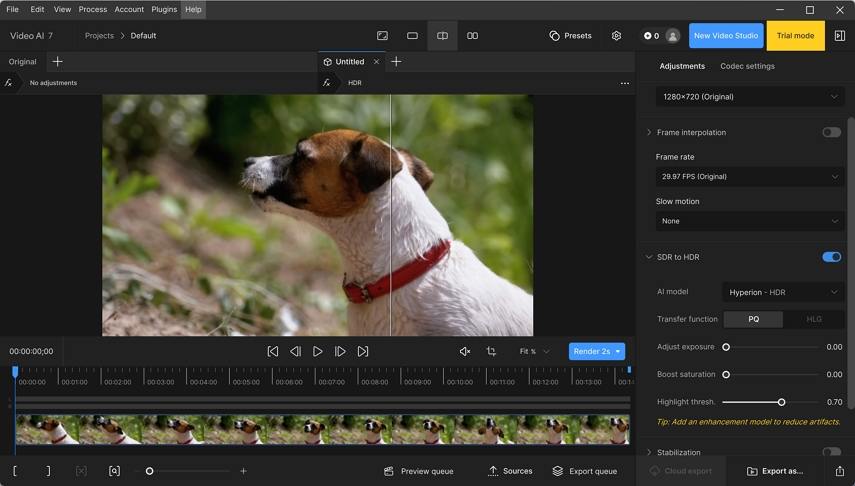Image resolution: width=855 pixels, height=486 pixels.
Task: Open the Export queue
Action: pyautogui.click(x=585, y=471)
